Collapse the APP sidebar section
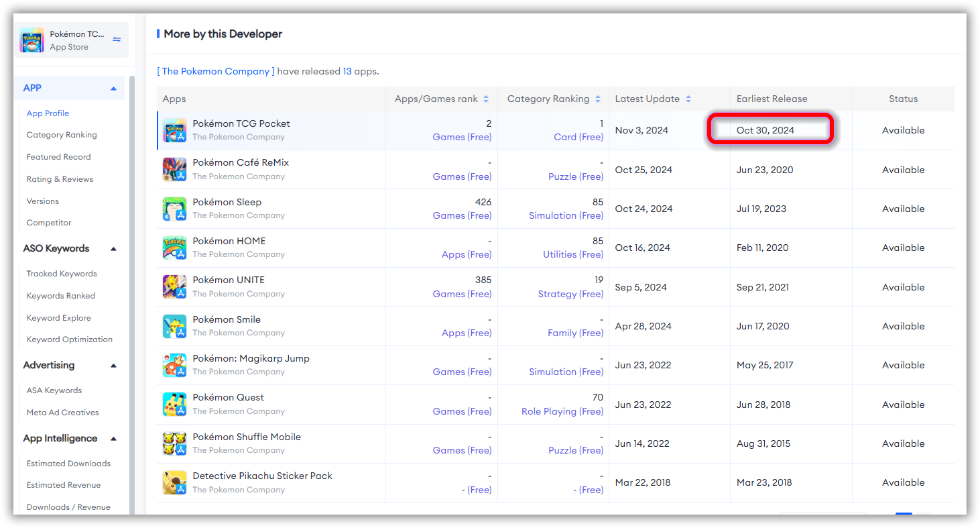The image size is (980, 528). coord(113,89)
